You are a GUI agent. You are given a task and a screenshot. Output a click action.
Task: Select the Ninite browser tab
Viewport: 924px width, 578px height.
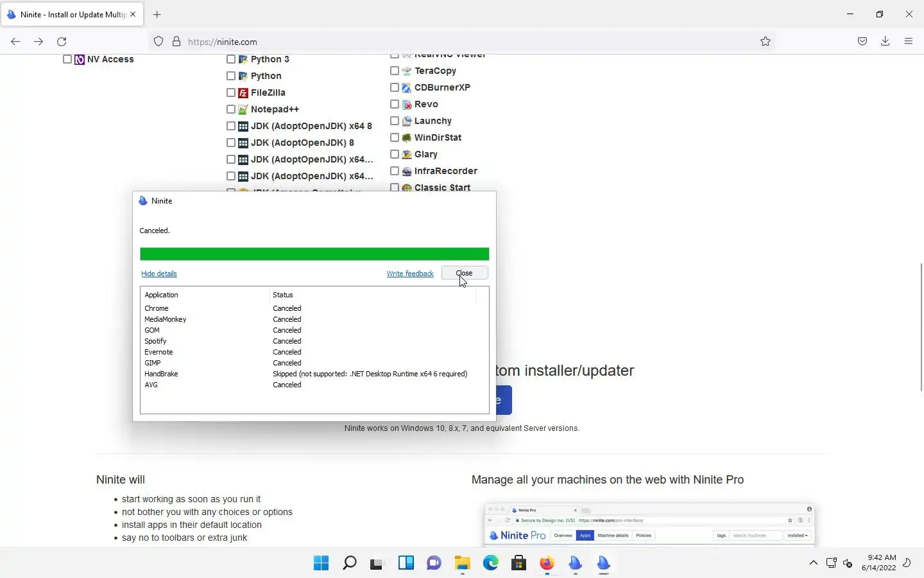[72, 14]
